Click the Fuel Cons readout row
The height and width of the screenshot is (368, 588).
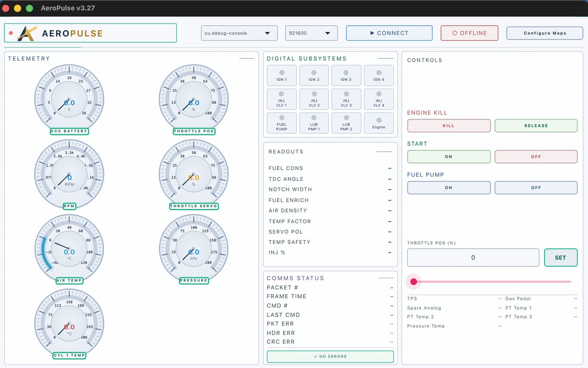pyautogui.click(x=330, y=168)
